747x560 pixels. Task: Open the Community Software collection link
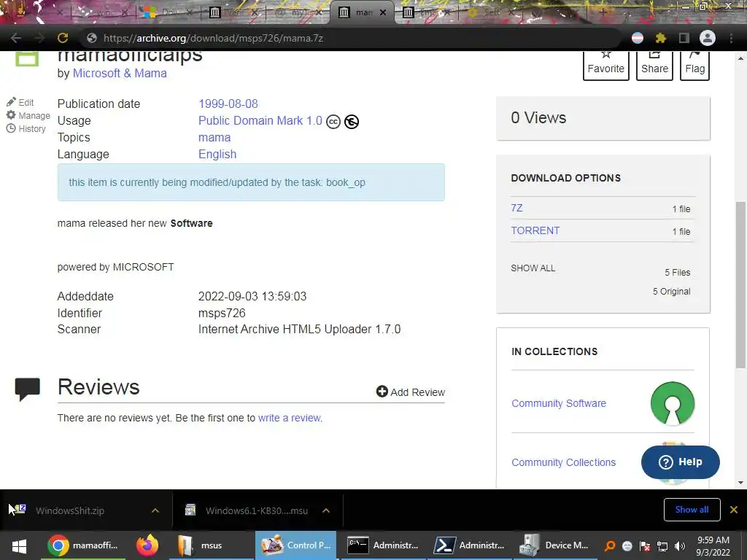[559, 403]
